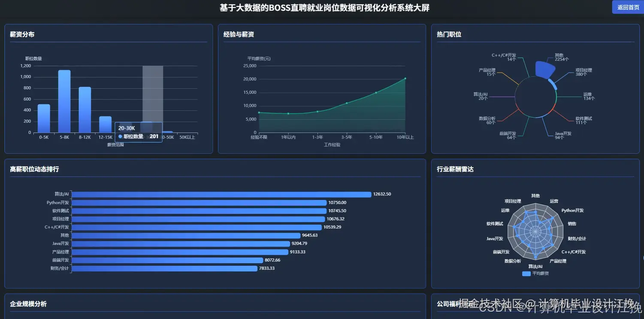Click the Python开发 label in radar chart
The image size is (644, 319).
[x=573, y=211]
